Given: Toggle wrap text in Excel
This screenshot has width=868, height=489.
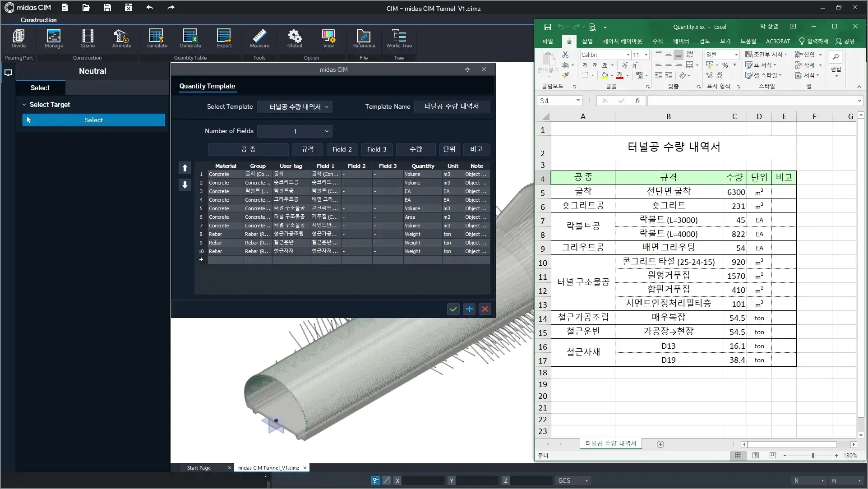Looking at the screenshot, I should pyautogui.click(x=689, y=55).
